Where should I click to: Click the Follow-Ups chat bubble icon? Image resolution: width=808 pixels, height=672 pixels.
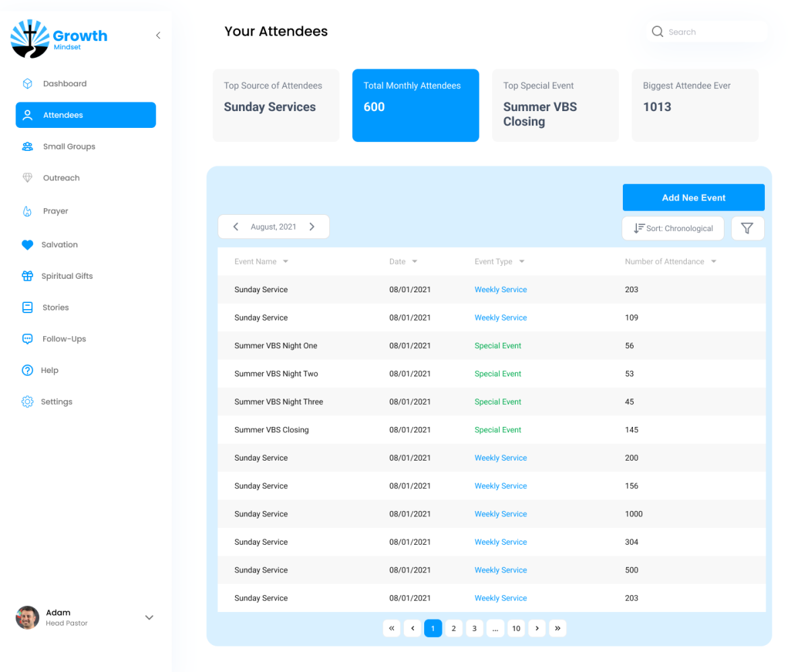click(28, 339)
